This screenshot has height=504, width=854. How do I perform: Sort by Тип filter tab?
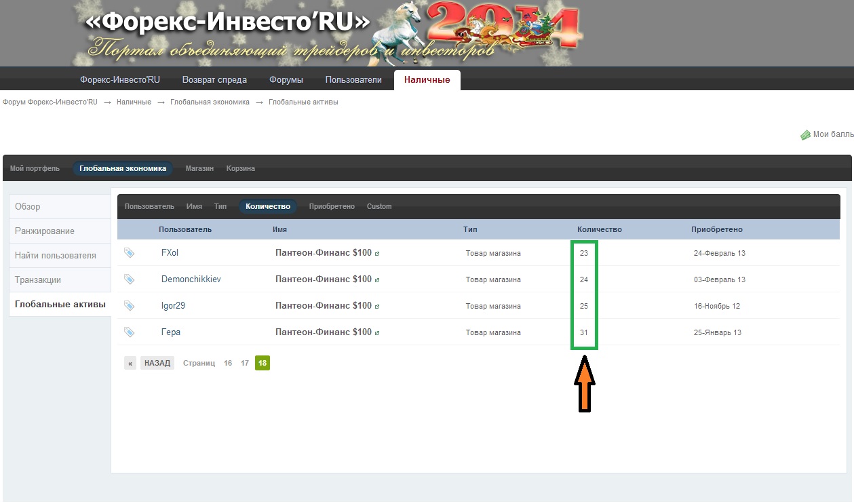(x=220, y=206)
